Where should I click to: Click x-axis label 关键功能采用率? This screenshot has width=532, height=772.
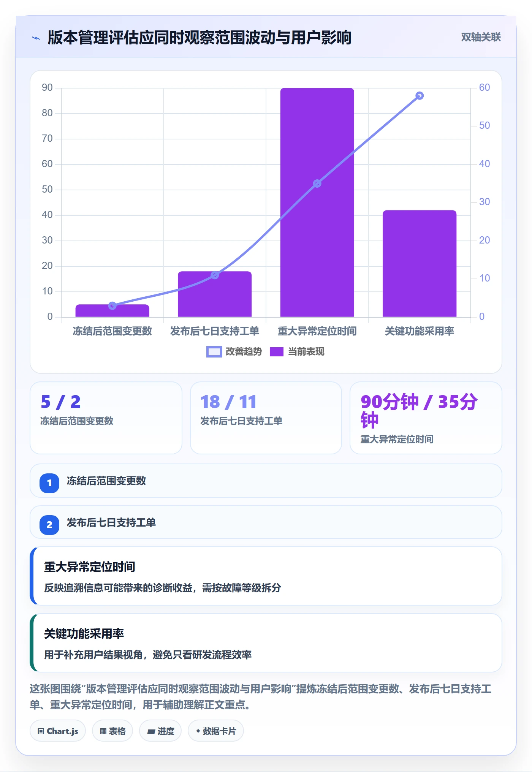(420, 331)
